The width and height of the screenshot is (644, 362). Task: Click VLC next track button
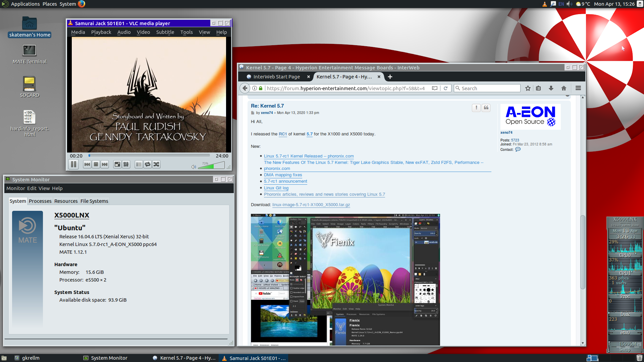click(105, 164)
